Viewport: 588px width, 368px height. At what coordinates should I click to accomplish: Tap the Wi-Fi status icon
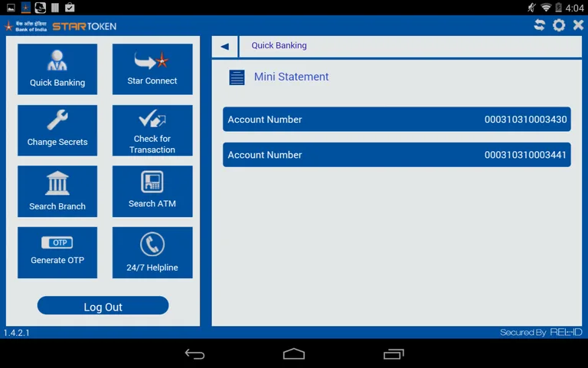546,7
